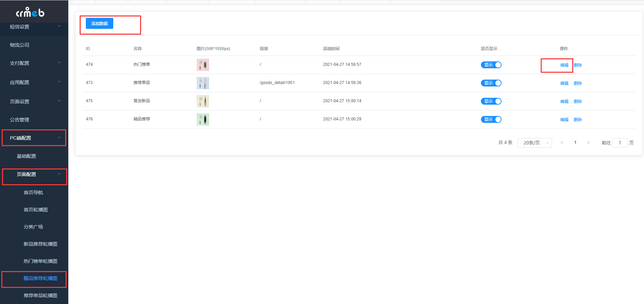Toggle 显示 switch for 精品推荐 row
Viewport: 644px width, 304px height.
coord(491,119)
